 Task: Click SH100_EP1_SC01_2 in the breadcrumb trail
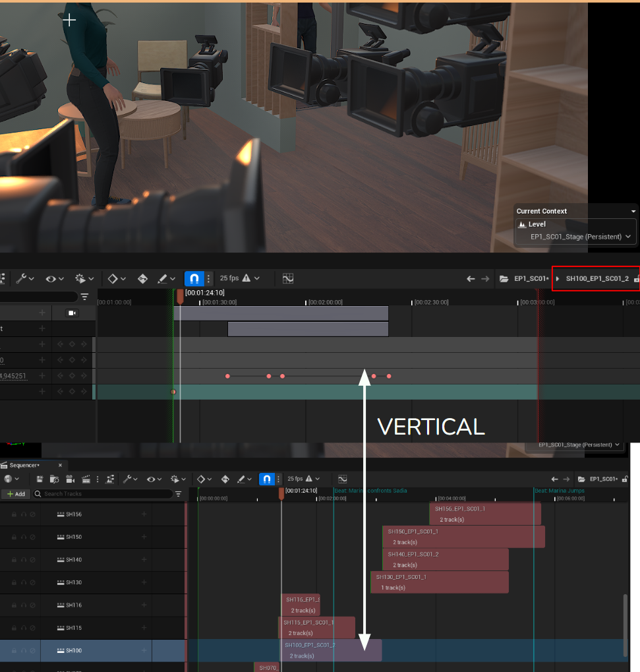(x=597, y=279)
